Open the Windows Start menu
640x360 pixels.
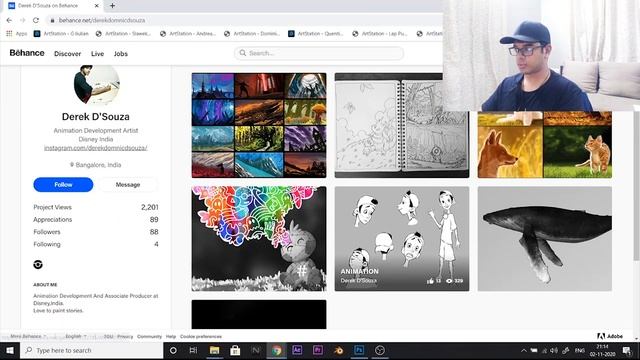[10, 350]
